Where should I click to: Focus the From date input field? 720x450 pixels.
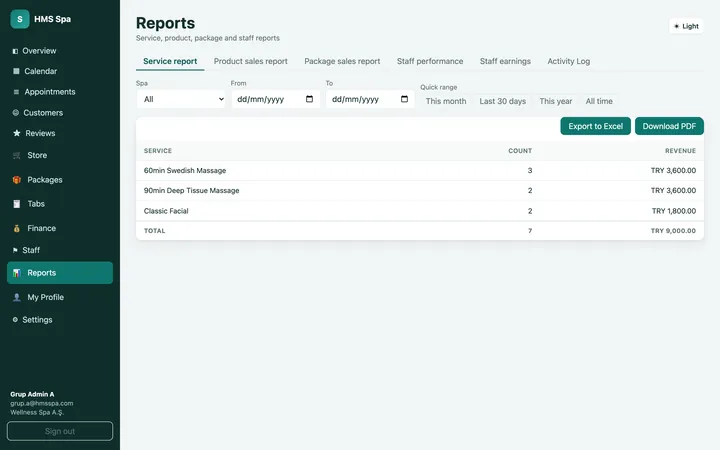point(276,99)
